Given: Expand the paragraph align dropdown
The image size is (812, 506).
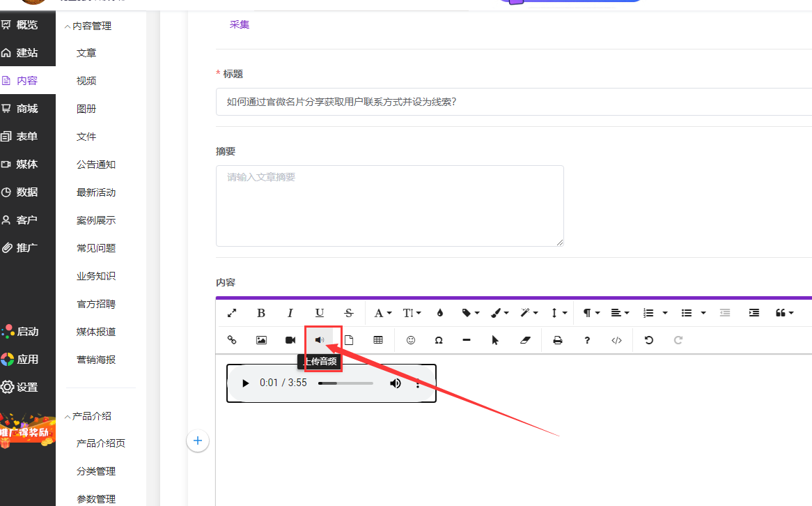Looking at the screenshot, I should tap(620, 313).
